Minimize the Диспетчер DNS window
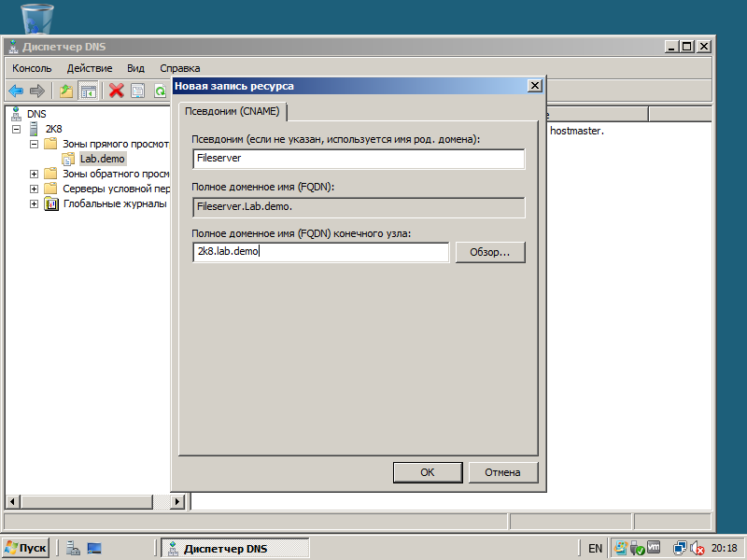747x560 pixels. pos(671,47)
